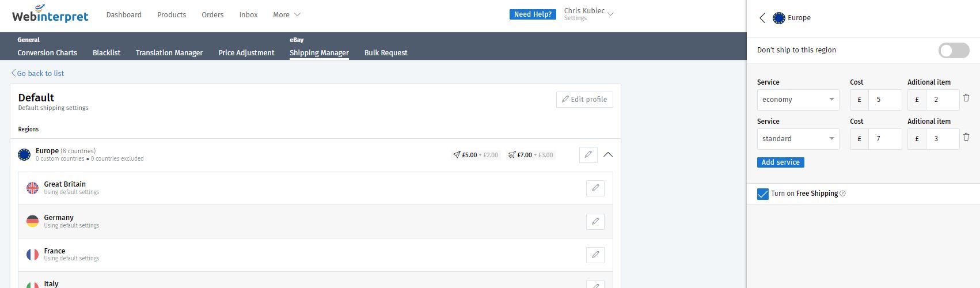Delete the standard service row
Image resolution: width=980 pixels, height=288 pixels.
966,137
